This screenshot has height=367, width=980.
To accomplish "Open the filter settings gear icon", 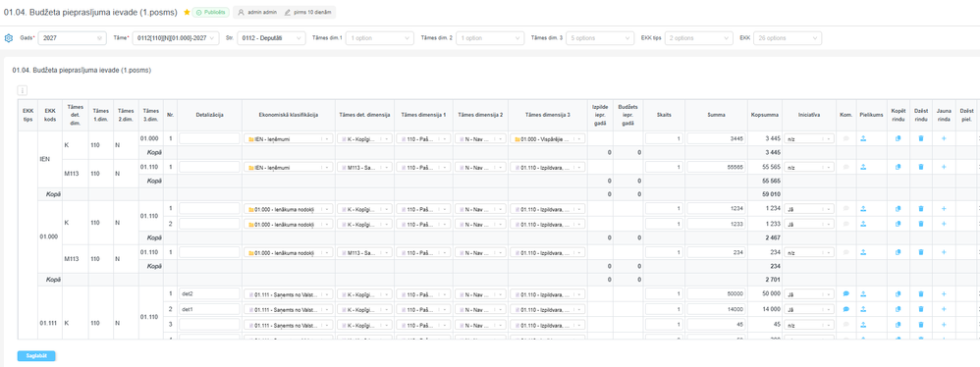I will coord(8,38).
